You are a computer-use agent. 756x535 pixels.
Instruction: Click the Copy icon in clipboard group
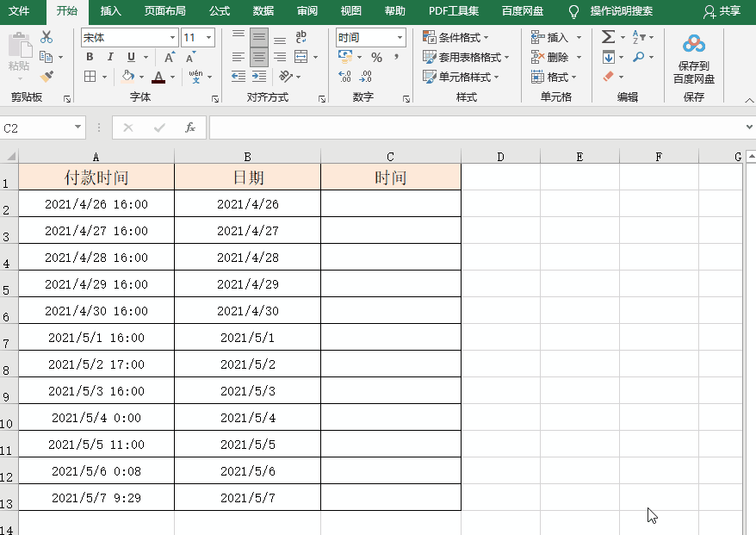pos(46,57)
